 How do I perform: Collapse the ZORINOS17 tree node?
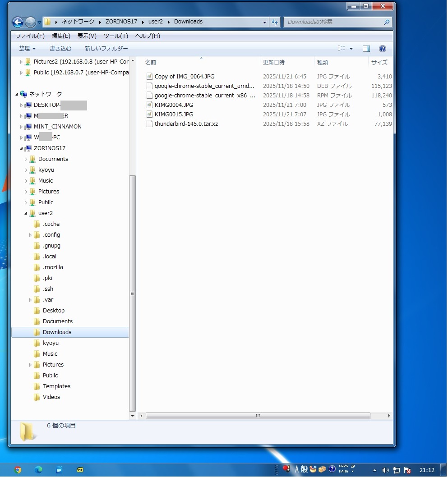[x=21, y=148]
